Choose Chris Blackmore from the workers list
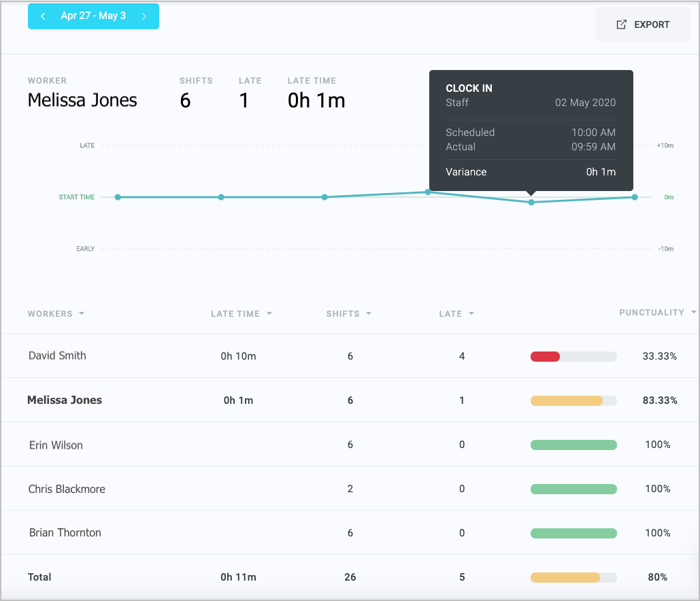The image size is (700, 601). [67, 489]
